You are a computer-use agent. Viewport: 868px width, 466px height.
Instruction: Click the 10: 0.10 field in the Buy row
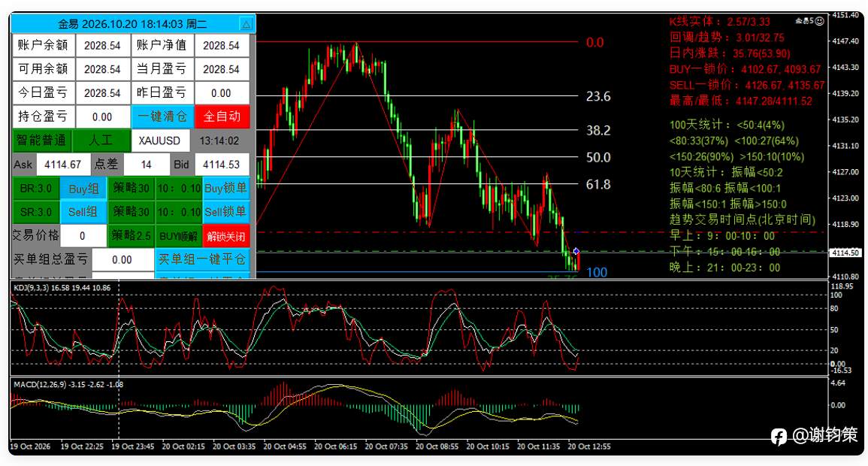click(179, 188)
